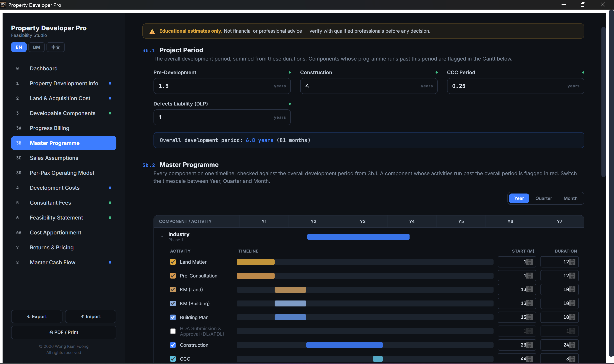Open Development Costs section
The width and height of the screenshot is (614, 364).
click(64, 188)
